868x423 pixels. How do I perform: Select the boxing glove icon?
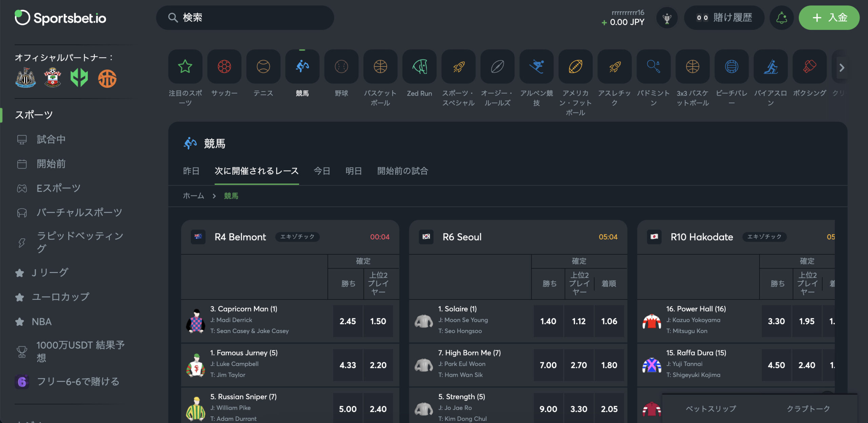809,66
